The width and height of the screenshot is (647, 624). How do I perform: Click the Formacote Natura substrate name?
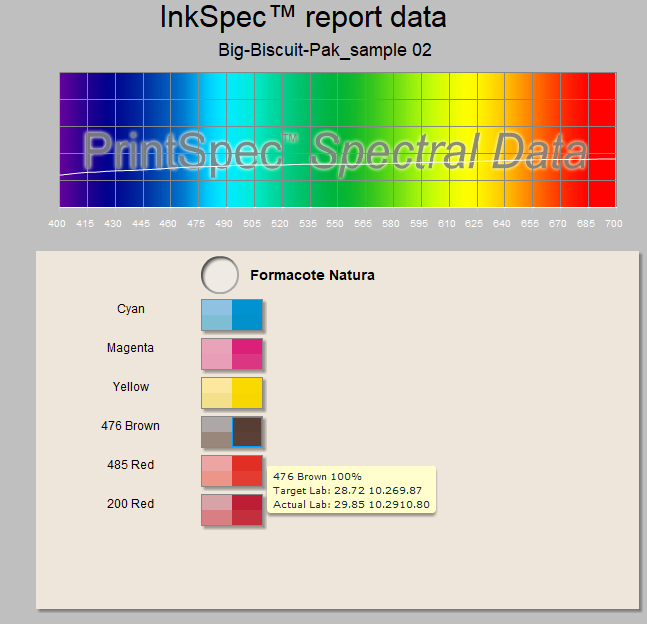(312, 275)
